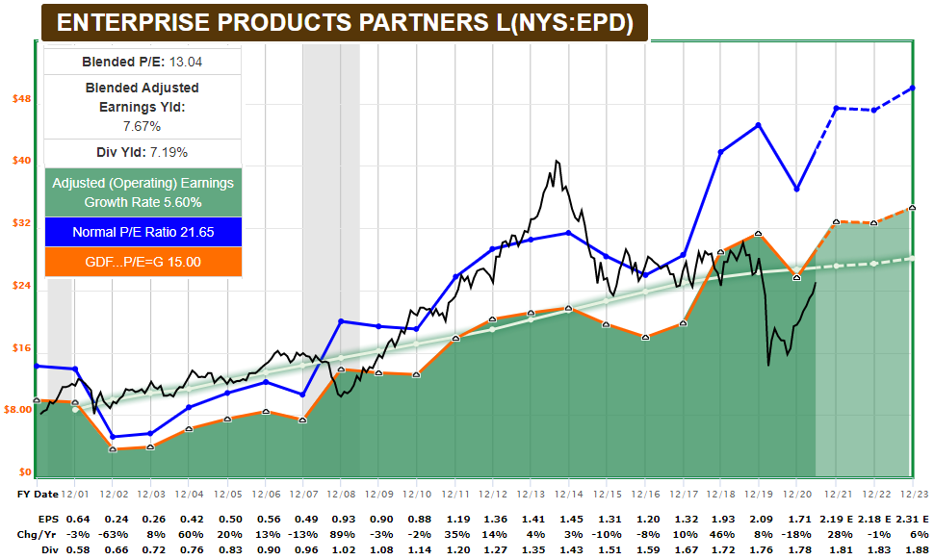Click the dividend value 1.88
This screenshot has width=934, height=560.
(x=917, y=549)
